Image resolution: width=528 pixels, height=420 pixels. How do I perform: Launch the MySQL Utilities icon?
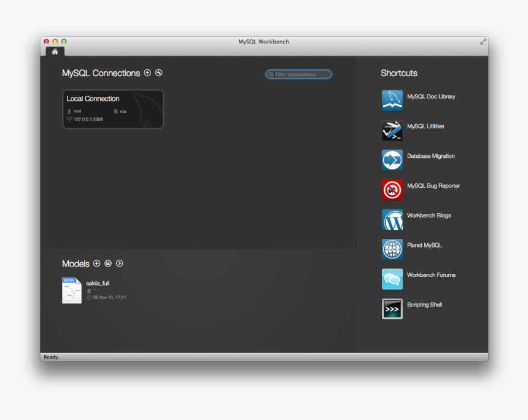click(x=392, y=130)
